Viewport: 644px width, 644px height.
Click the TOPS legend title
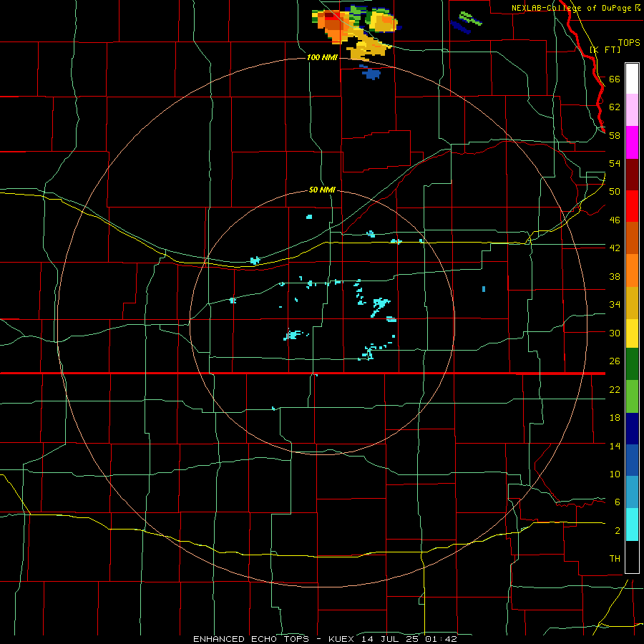(629, 42)
